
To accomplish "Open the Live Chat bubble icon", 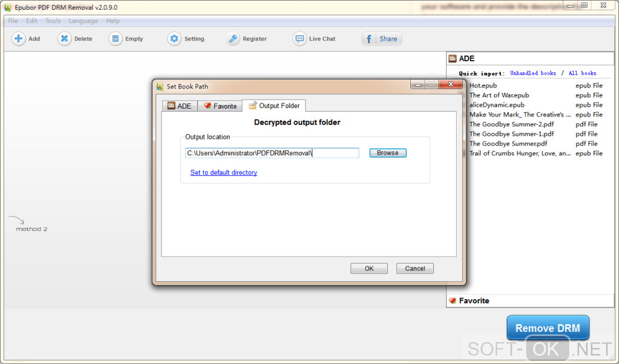I will (x=299, y=39).
